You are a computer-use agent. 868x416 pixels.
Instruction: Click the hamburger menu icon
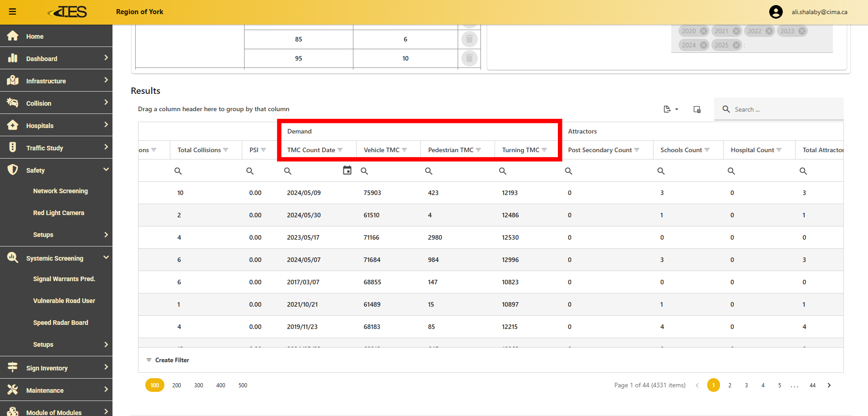12,12
